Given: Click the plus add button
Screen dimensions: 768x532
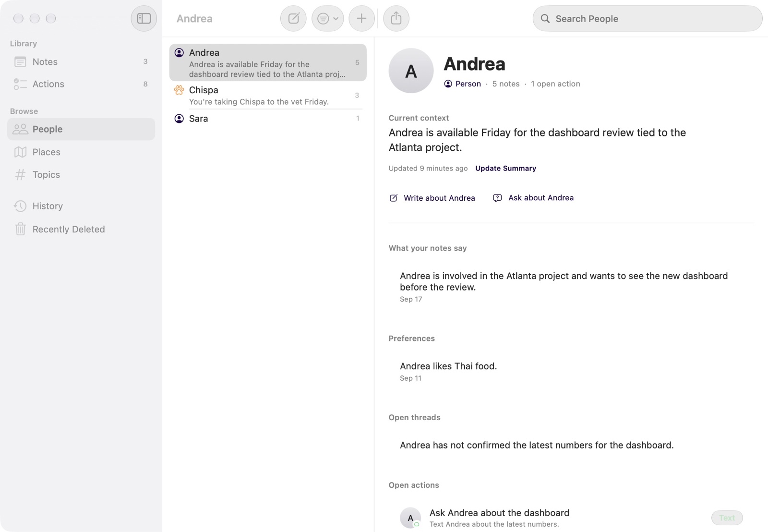Looking at the screenshot, I should [x=361, y=18].
